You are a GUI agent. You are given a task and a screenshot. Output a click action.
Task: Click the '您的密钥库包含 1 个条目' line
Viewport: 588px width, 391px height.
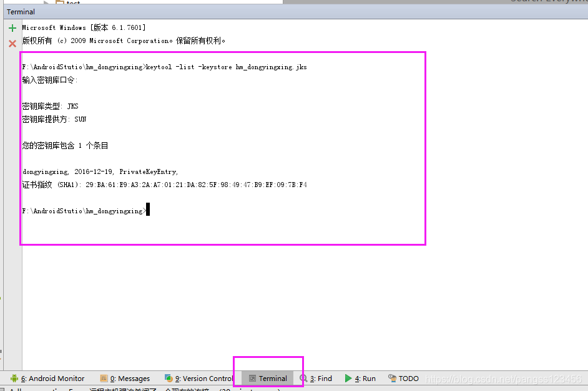pos(66,145)
